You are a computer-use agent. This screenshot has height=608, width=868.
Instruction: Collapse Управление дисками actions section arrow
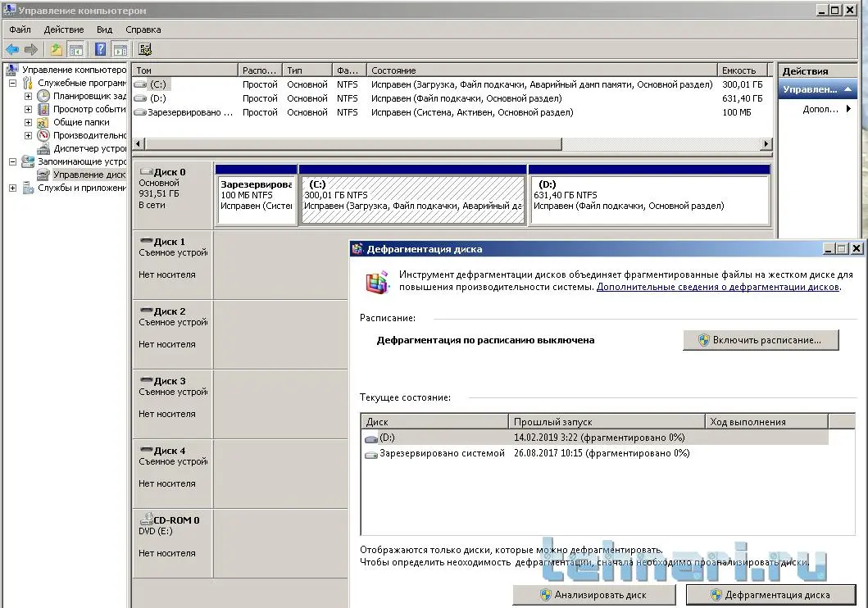tap(848, 89)
